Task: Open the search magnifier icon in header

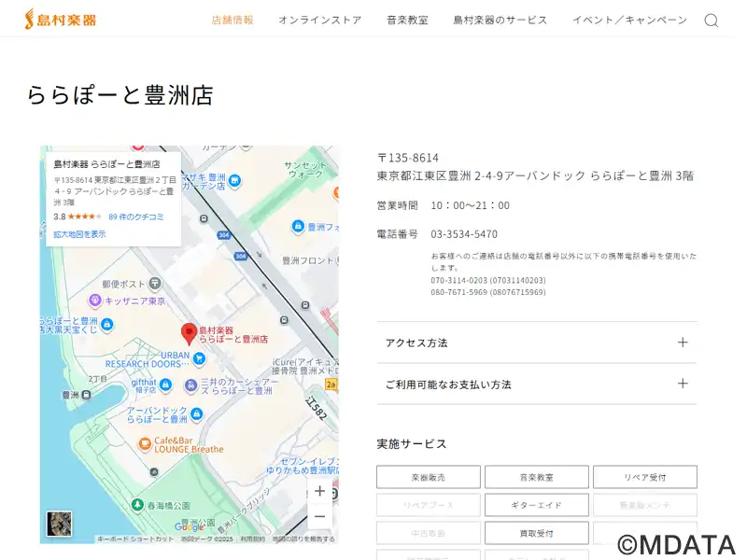Action: [x=711, y=21]
